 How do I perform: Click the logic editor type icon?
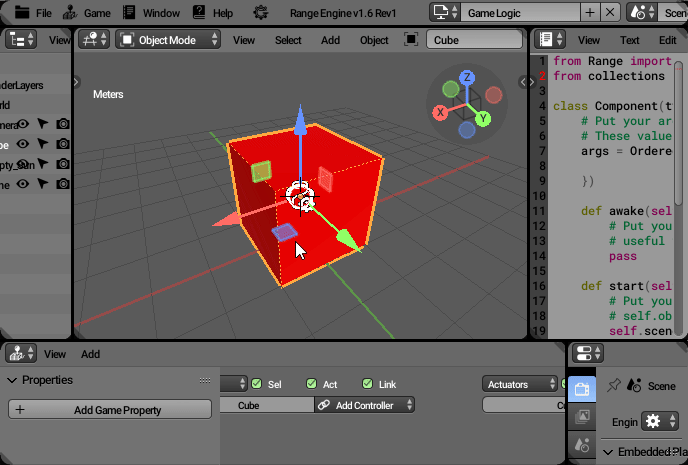(x=17, y=354)
